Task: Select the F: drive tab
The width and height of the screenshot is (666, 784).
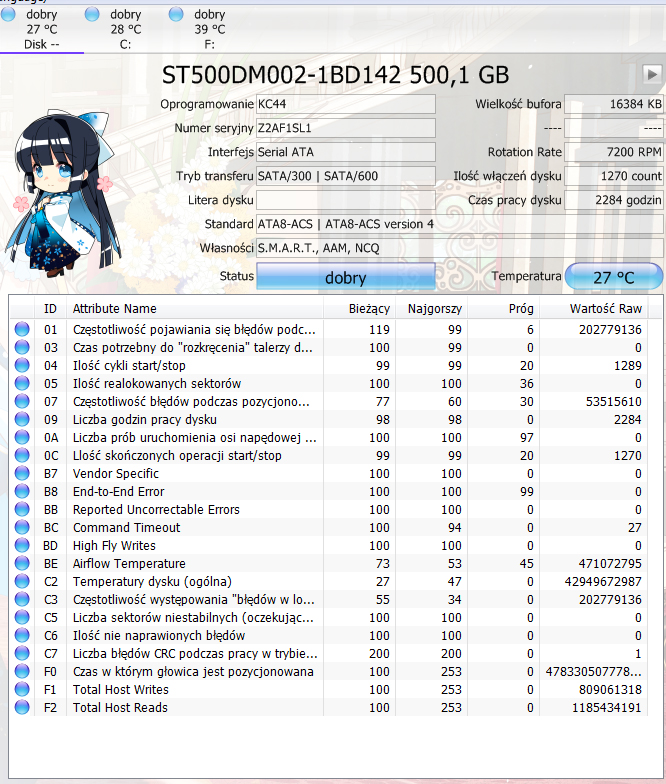Action: pos(210,29)
